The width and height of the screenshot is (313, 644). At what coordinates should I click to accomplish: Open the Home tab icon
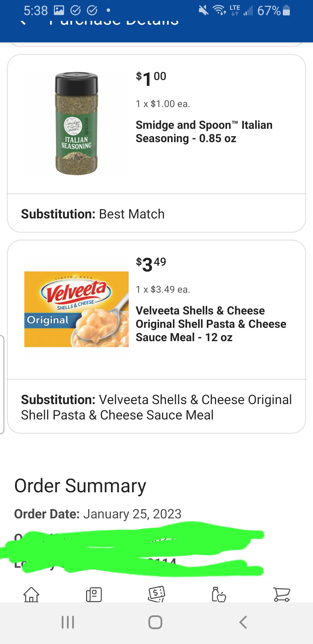[x=31, y=594]
